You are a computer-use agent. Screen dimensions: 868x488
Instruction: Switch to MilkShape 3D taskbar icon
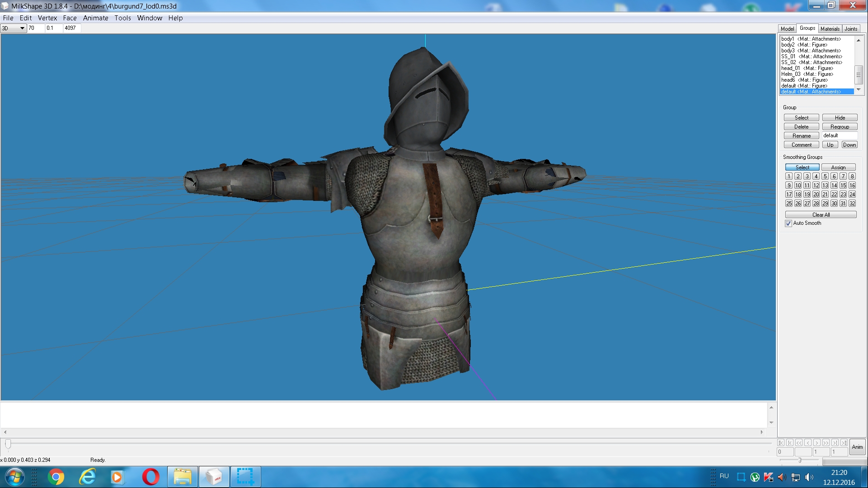[214, 477]
